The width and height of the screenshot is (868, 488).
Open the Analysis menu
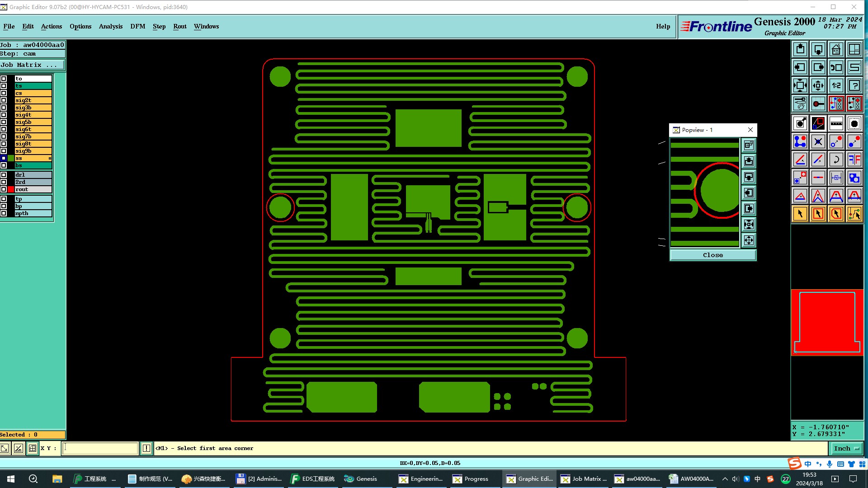point(110,26)
